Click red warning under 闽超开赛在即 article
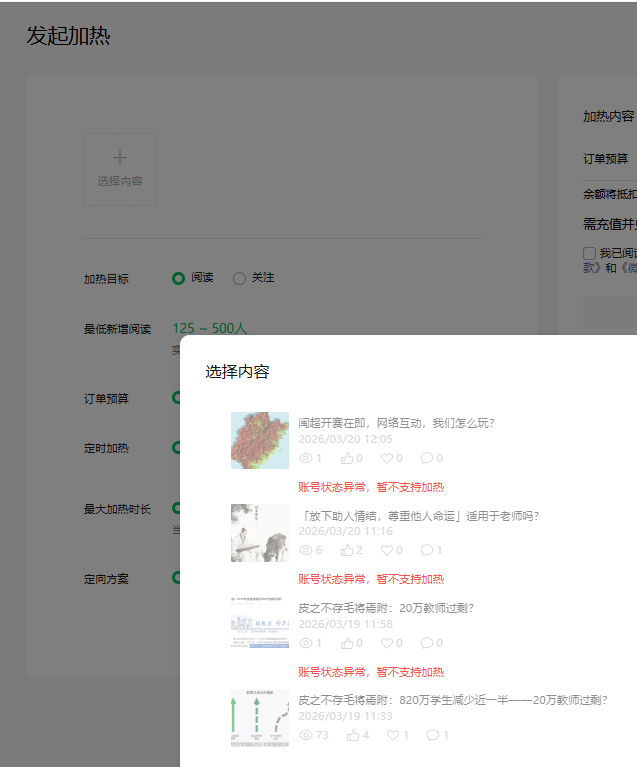The height and width of the screenshot is (767, 637). tap(371, 487)
